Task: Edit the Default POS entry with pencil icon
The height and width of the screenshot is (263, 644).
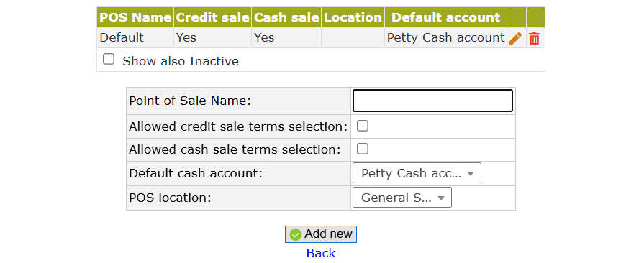Action: 515,39
